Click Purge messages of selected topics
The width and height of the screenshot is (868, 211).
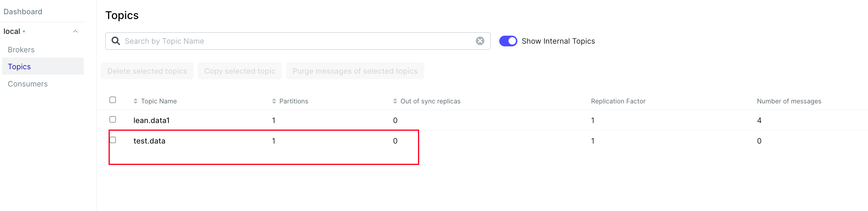tap(355, 71)
